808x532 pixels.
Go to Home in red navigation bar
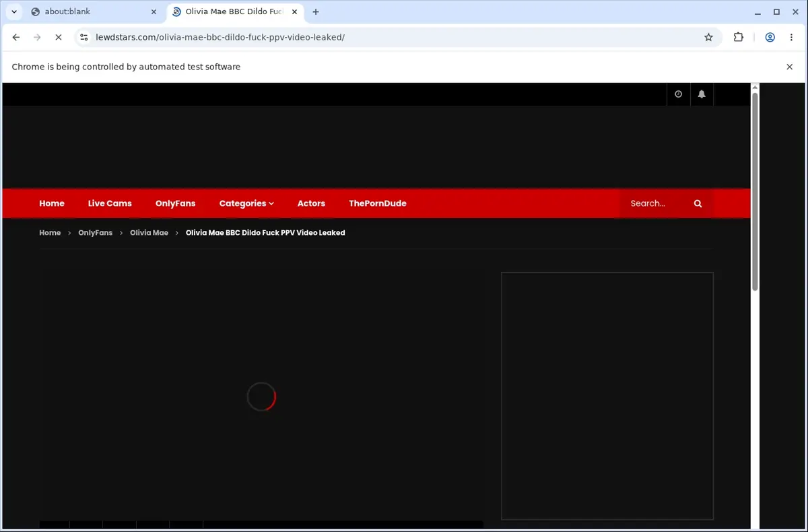(52, 203)
